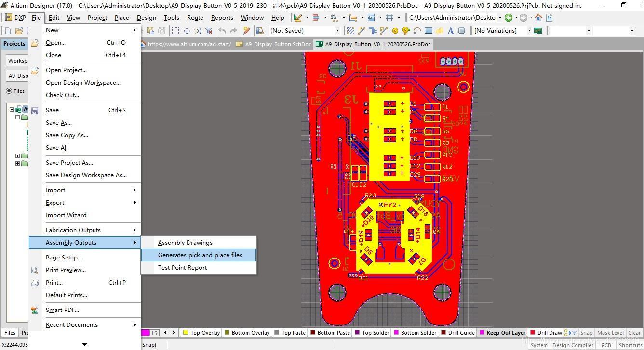Click Save Project As menu entry
644x350 pixels.
pyautogui.click(x=85, y=163)
